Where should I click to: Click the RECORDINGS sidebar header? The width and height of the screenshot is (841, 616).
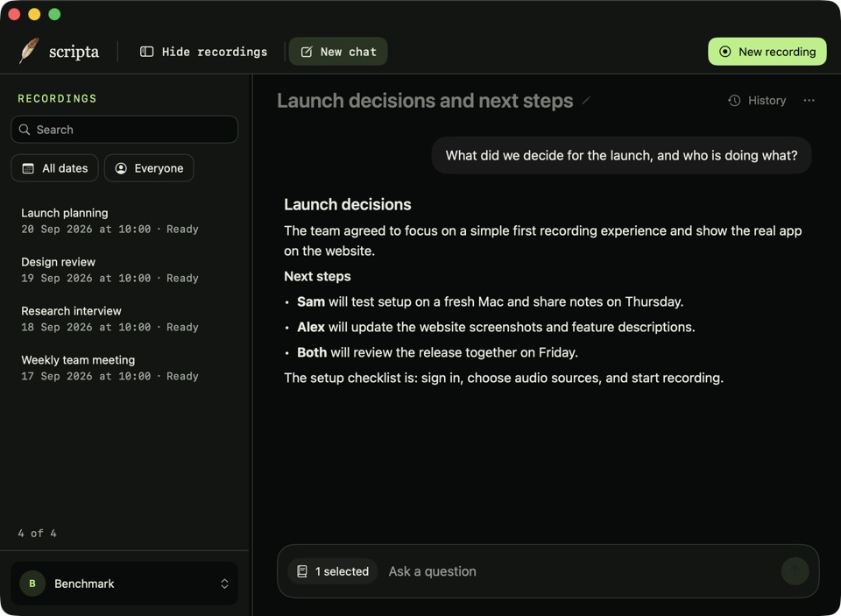click(x=58, y=98)
